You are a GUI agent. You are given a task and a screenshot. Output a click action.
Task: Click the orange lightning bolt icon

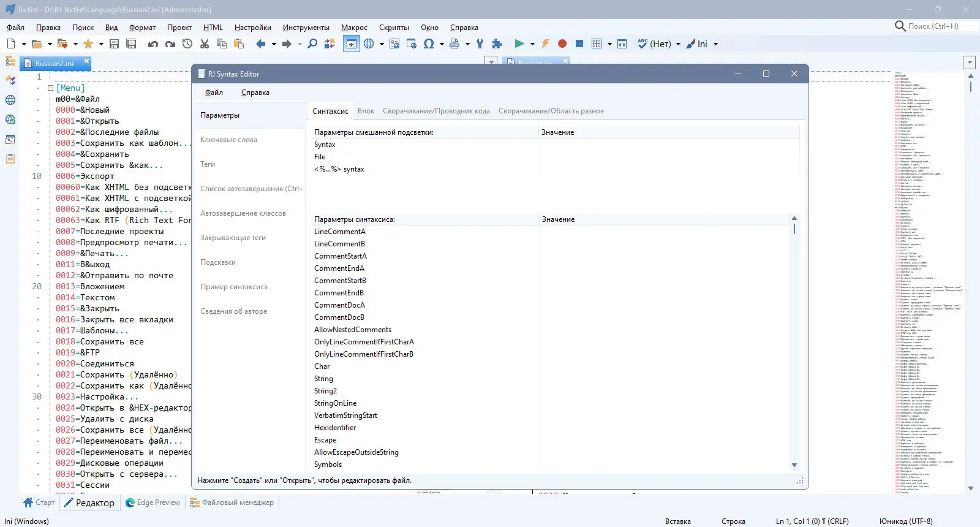[545, 44]
